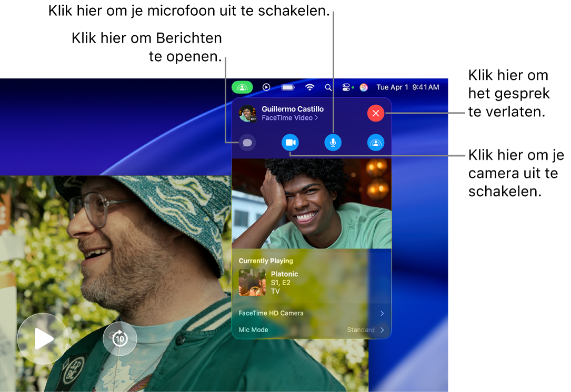Open the Now Playing icon in the menu bar

point(266,87)
